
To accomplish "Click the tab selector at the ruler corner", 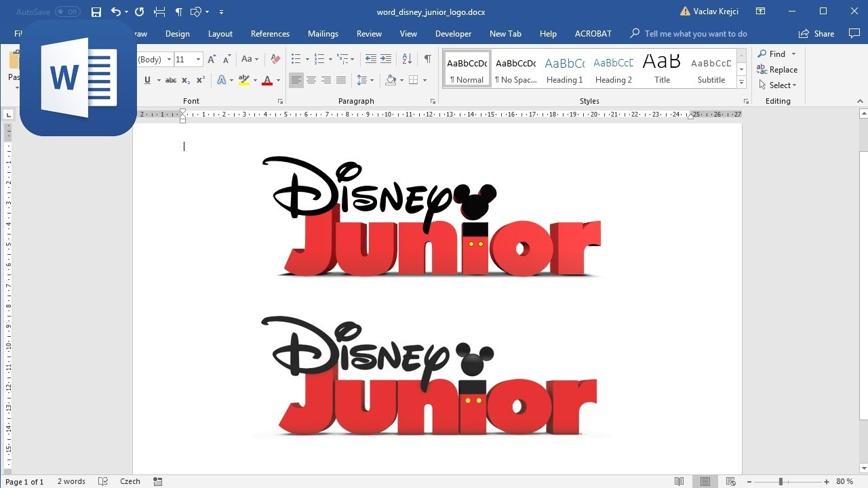I will coord(8,115).
